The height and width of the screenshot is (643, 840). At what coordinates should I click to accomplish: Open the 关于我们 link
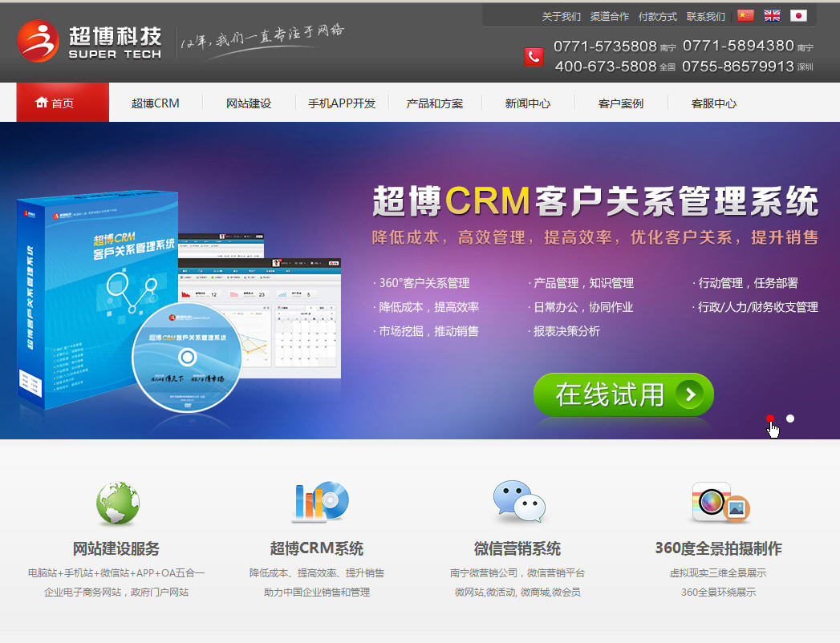tap(562, 16)
